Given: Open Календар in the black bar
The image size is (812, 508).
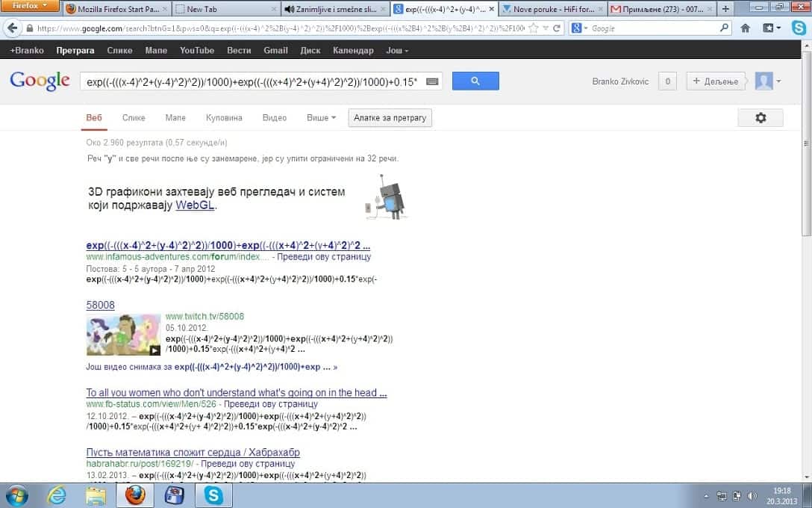Looking at the screenshot, I should [353, 50].
